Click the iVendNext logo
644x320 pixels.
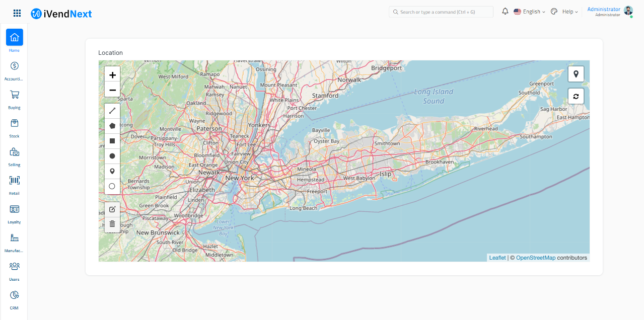coord(61,14)
